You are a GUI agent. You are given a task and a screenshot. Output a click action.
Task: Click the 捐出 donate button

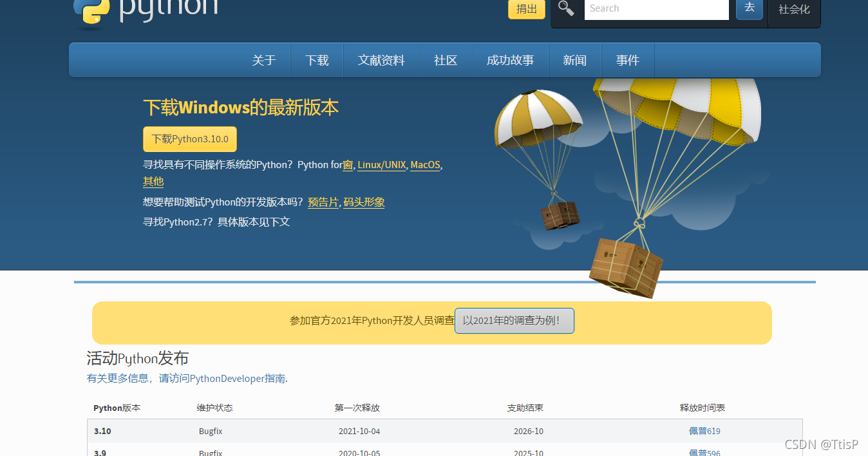[527, 9]
